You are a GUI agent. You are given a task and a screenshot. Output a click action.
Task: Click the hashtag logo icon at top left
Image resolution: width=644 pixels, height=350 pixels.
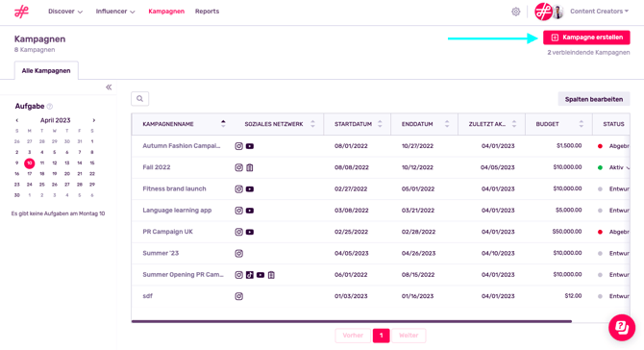coord(21,12)
